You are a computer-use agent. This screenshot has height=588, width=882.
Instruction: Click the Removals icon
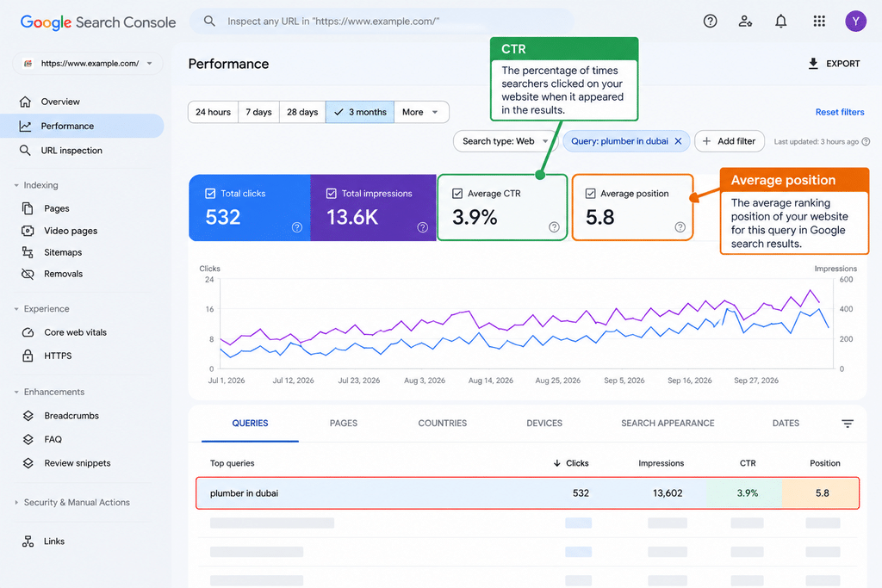28,274
